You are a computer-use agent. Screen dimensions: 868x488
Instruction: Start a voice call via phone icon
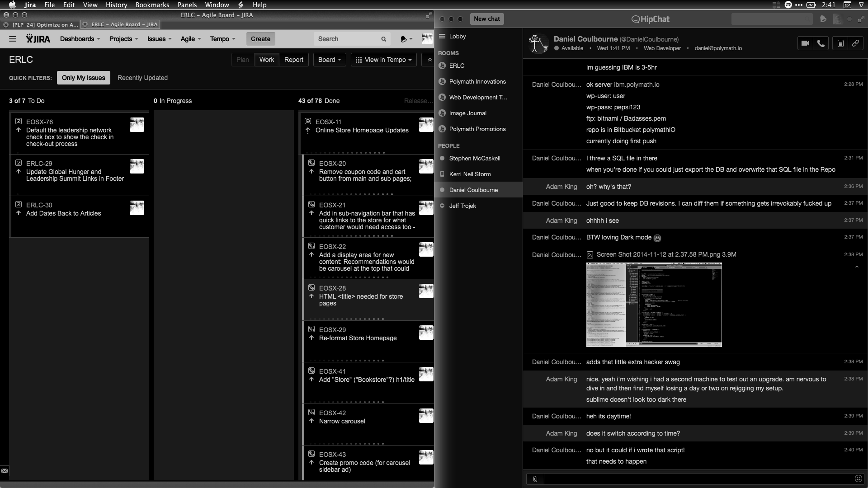pos(821,43)
